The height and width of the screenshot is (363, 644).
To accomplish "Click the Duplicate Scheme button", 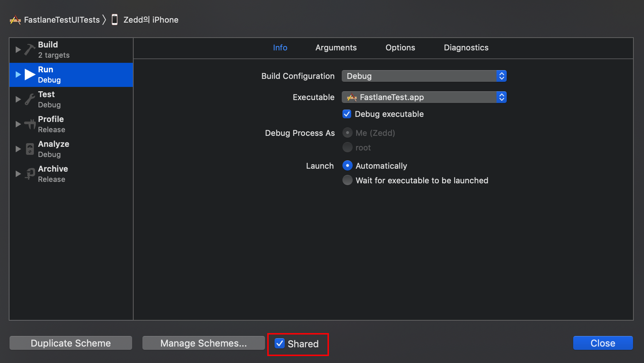I will [71, 343].
